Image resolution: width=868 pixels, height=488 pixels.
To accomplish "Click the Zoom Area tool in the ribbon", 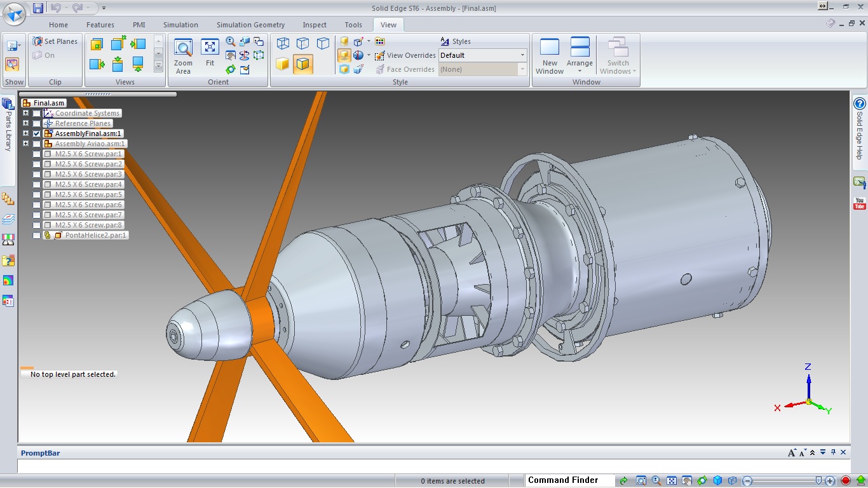I will click(x=183, y=57).
